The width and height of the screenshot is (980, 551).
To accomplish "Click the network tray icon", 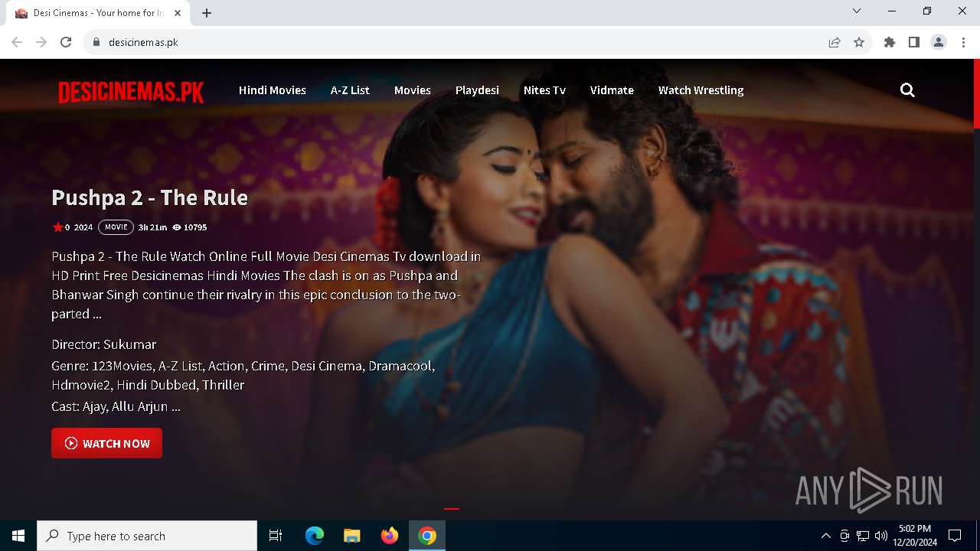I will pos(863,536).
